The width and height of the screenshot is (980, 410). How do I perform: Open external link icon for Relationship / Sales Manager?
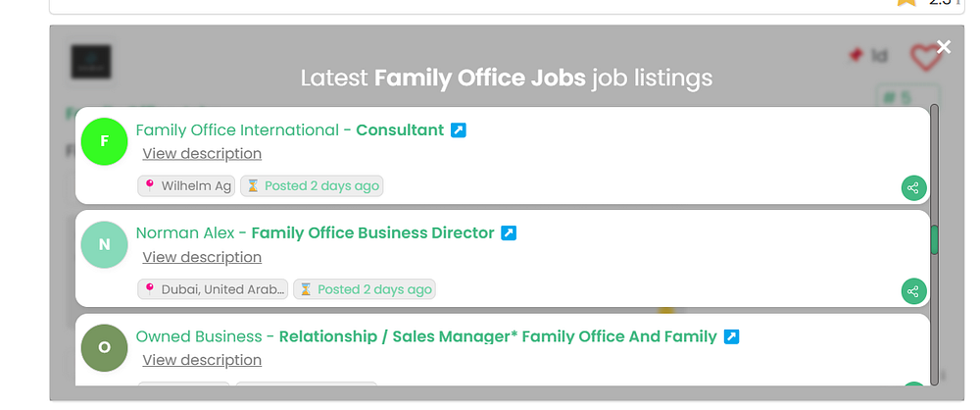[731, 336]
